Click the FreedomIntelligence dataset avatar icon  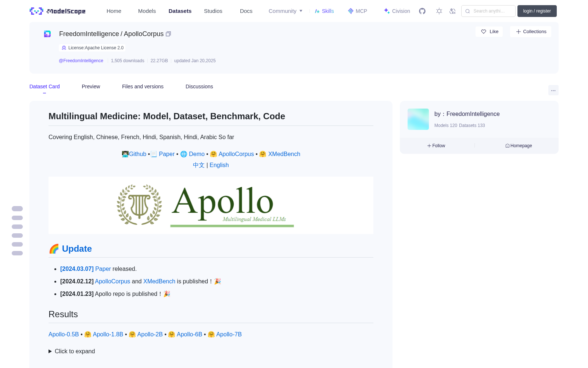coord(47,34)
